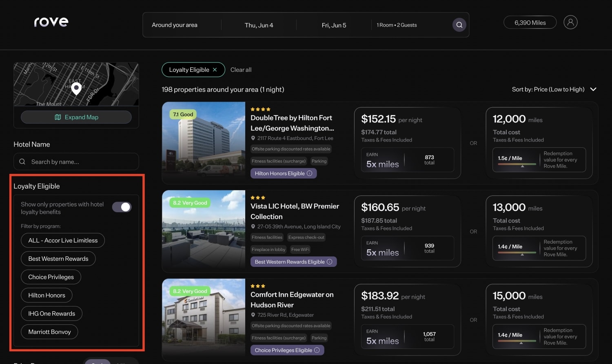612x364 pixels.
Task: Click the Hilton Honors Eligible badge
Action: tap(284, 173)
